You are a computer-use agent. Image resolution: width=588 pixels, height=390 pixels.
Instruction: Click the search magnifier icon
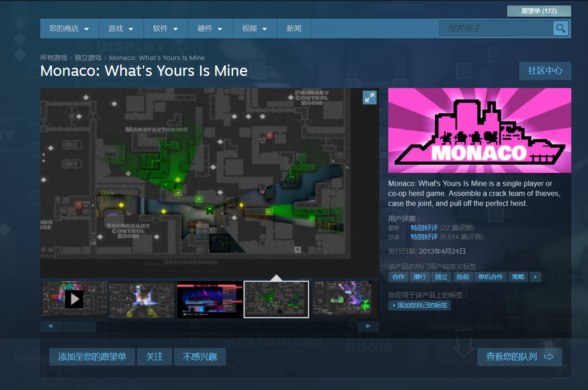click(560, 28)
